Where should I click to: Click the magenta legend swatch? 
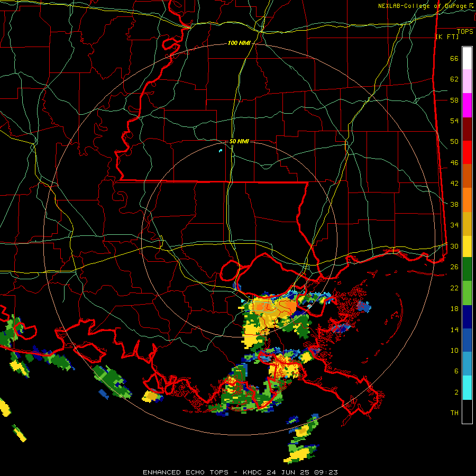click(467, 105)
